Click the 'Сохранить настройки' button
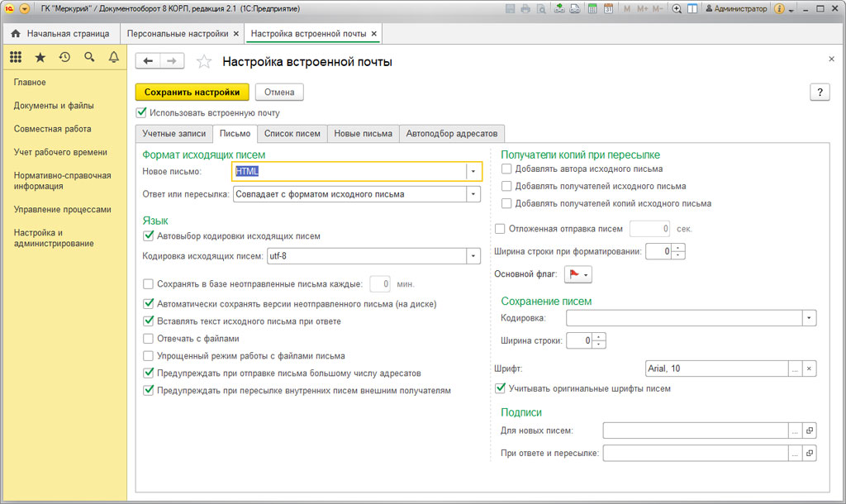Image resolution: width=846 pixels, height=504 pixels. click(x=192, y=92)
